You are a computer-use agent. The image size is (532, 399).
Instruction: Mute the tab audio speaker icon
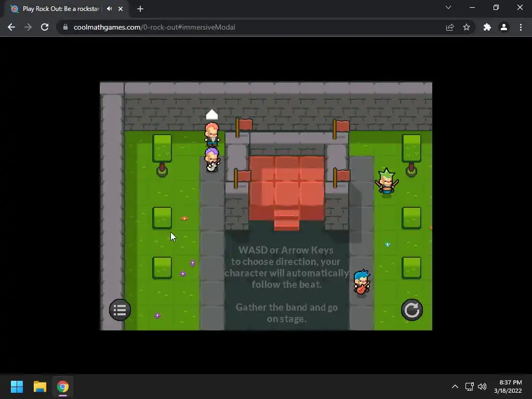[109, 9]
